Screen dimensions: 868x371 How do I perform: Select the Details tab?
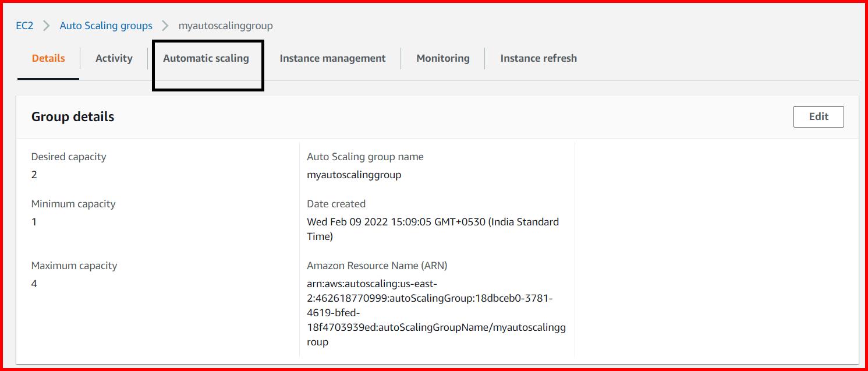click(48, 58)
